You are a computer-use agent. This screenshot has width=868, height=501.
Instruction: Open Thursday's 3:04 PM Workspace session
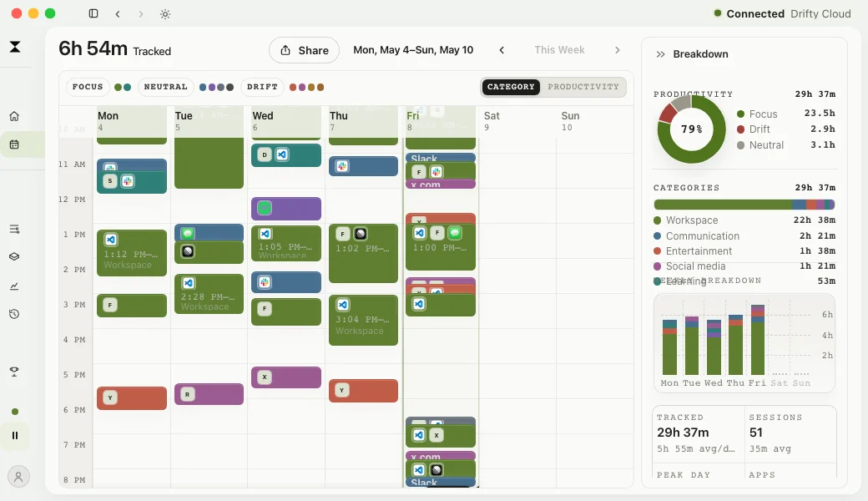point(363,320)
